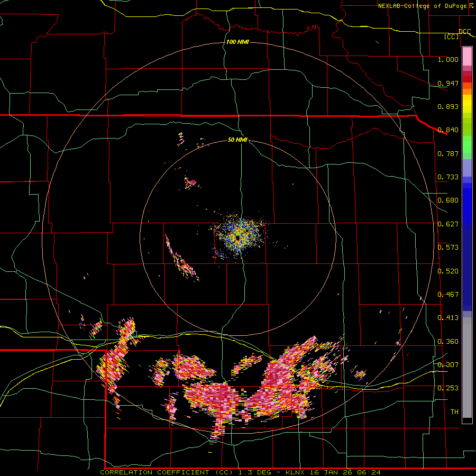
Task: Pick the gray swatch beside 0.307
Action: [x=467, y=368]
